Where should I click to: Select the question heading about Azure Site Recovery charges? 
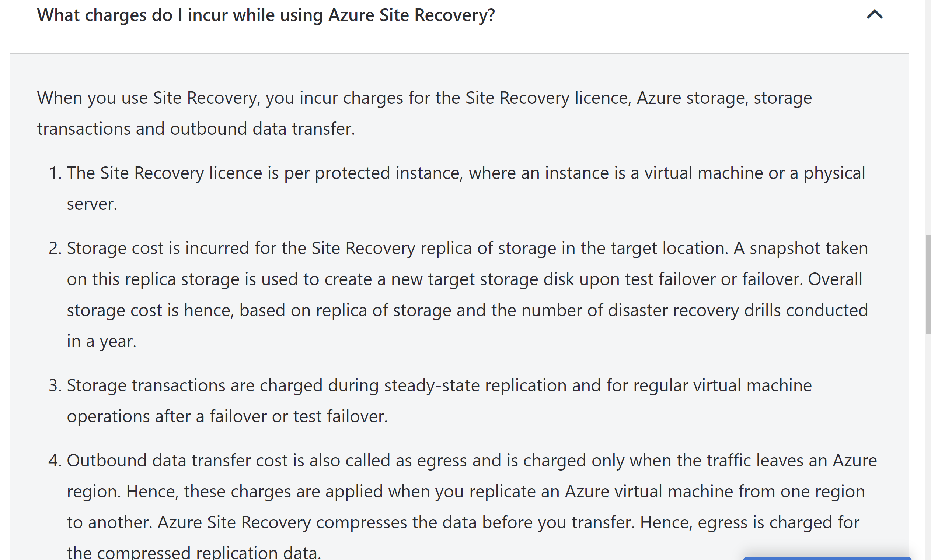(x=266, y=15)
